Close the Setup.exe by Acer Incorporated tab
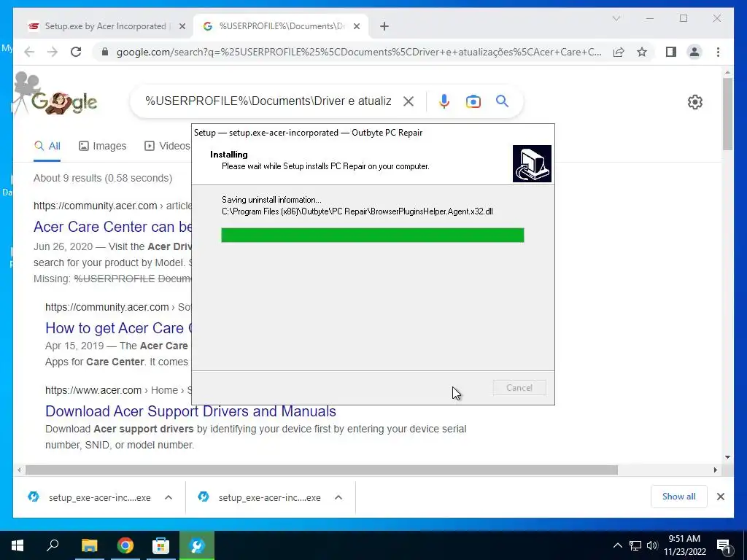 [182, 26]
